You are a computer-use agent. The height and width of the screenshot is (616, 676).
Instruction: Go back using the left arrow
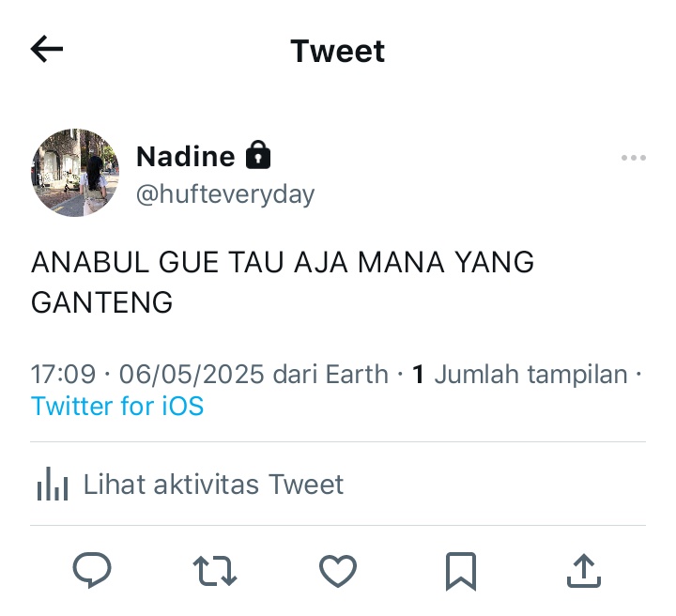tap(47, 49)
